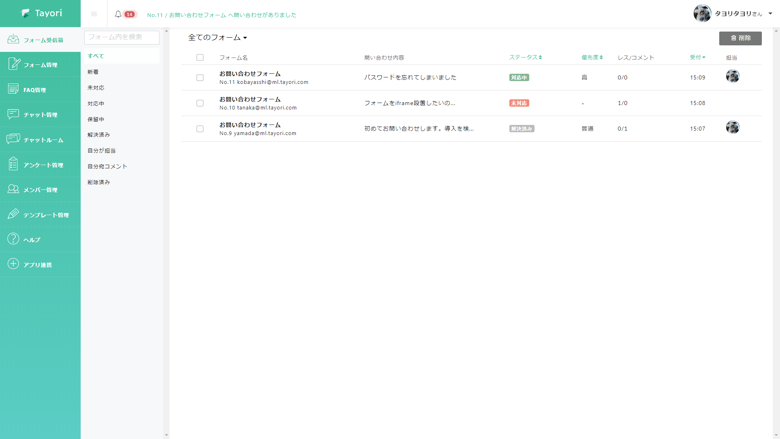
Task: Expand the 全てのフォーム dropdown
Action: click(x=217, y=38)
